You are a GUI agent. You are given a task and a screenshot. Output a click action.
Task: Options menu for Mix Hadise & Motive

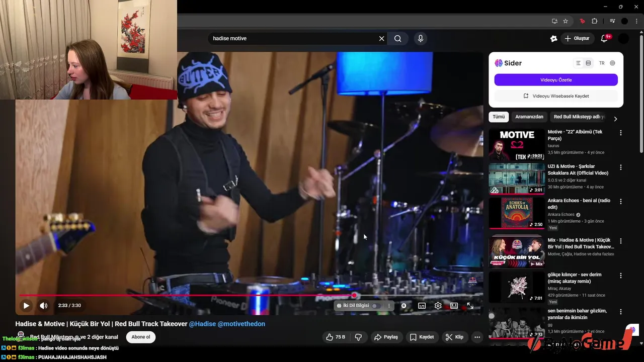621,241
